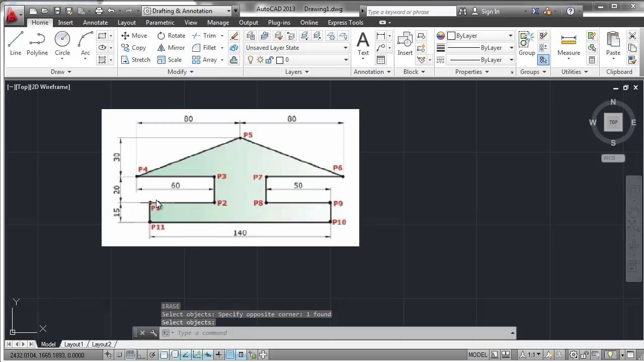Click the Erase tool icon
644x362 pixels.
click(x=234, y=36)
